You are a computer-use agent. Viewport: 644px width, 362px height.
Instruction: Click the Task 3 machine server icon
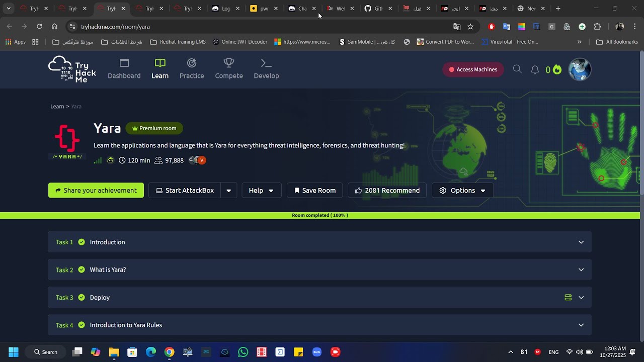568,298
